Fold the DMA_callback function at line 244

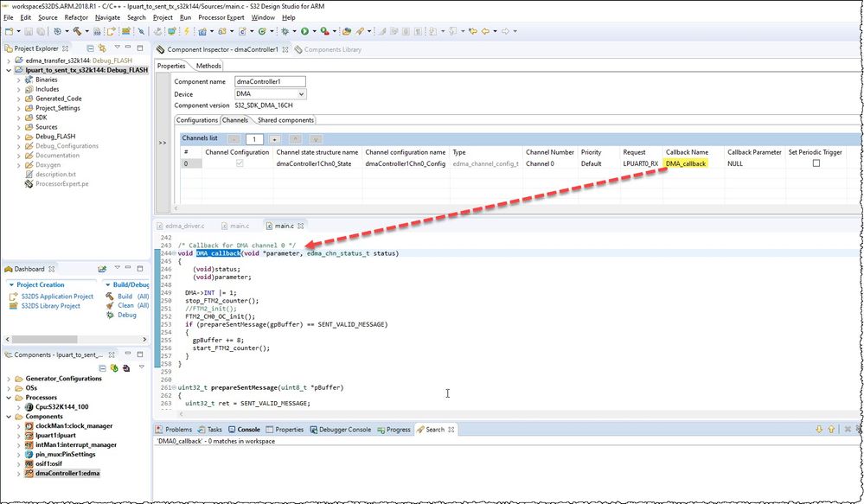click(175, 253)
